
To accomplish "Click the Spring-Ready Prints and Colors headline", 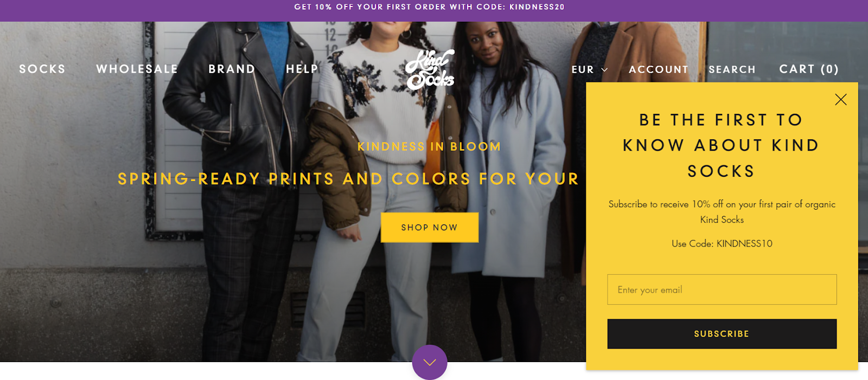I will pos(348,179).
